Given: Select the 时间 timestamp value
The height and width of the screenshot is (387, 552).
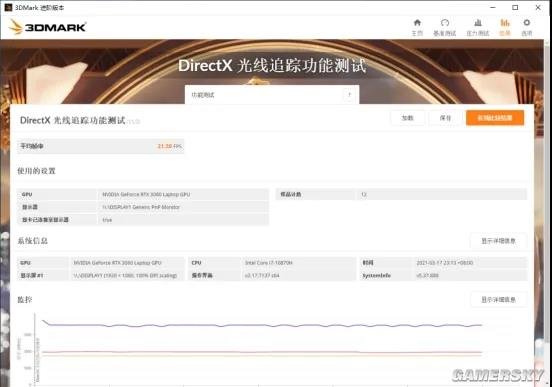Looking at the screenshot, I should tap(445, 263).
